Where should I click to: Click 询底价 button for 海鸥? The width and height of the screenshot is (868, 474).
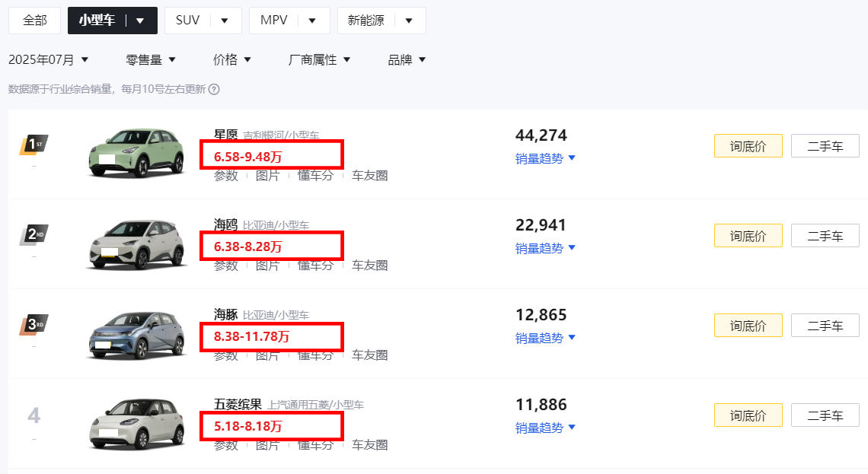748,236
